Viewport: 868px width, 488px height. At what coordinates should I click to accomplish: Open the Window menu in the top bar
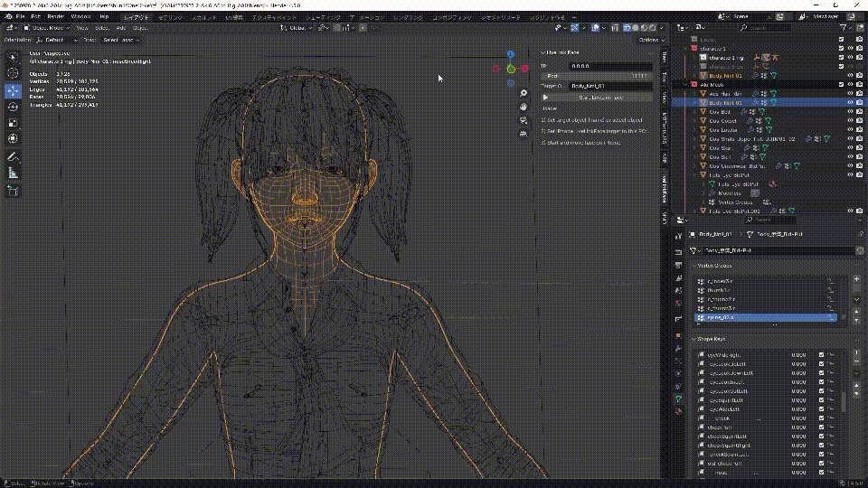tap(80, 16)
